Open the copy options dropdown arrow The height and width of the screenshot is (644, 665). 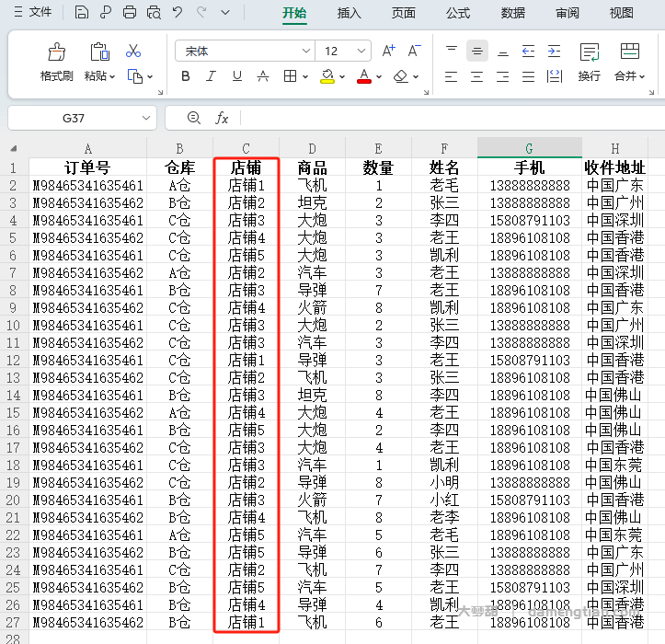(150, 76)
